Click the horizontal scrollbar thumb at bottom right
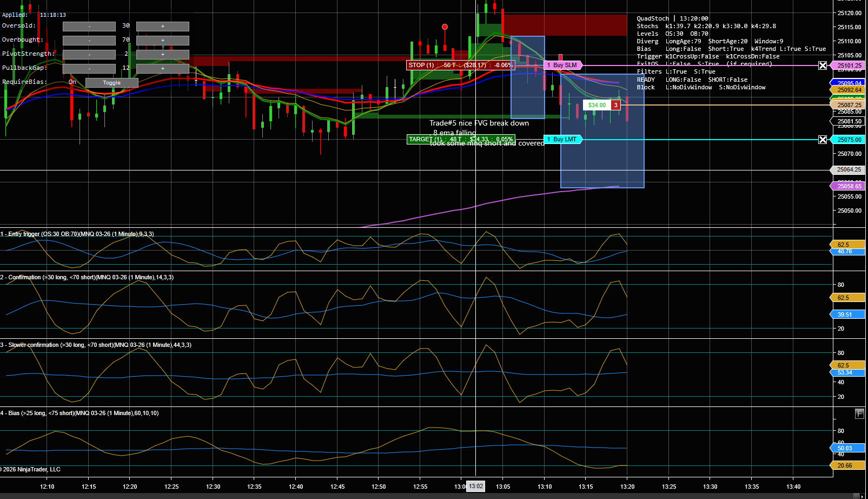This screenshot has width=868, height=499. coord(856,496)
